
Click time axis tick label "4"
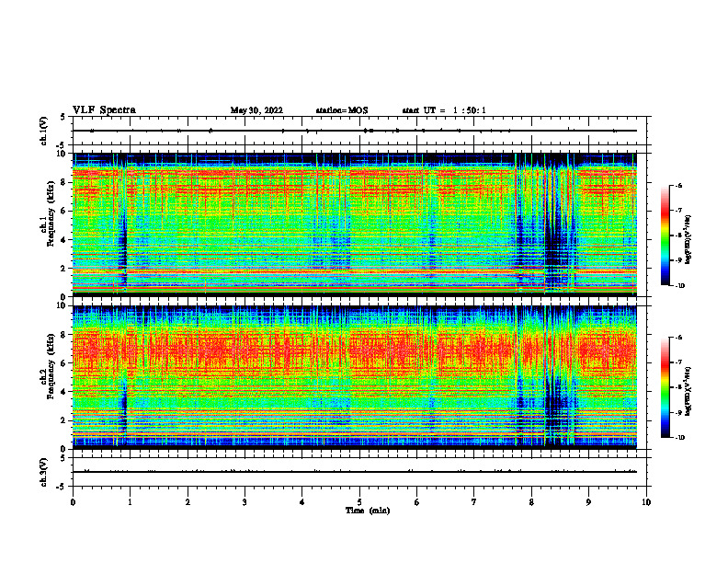302,502
